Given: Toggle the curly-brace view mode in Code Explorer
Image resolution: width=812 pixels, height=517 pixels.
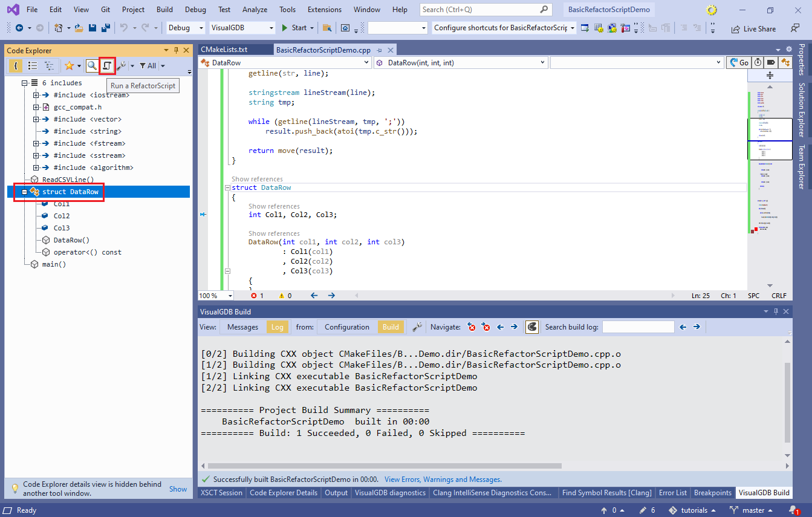Looking at the screenshot, I should point(16,65).
